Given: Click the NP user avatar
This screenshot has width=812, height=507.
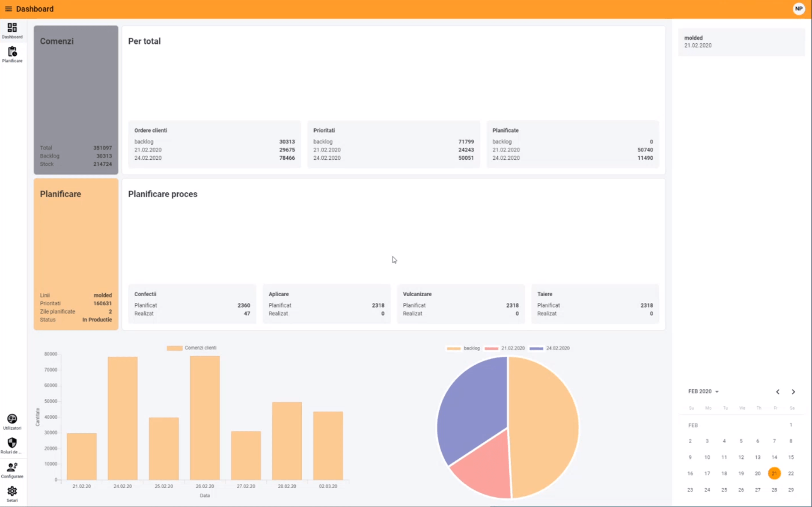Looking at the screenshot, I should coord(798,9).
